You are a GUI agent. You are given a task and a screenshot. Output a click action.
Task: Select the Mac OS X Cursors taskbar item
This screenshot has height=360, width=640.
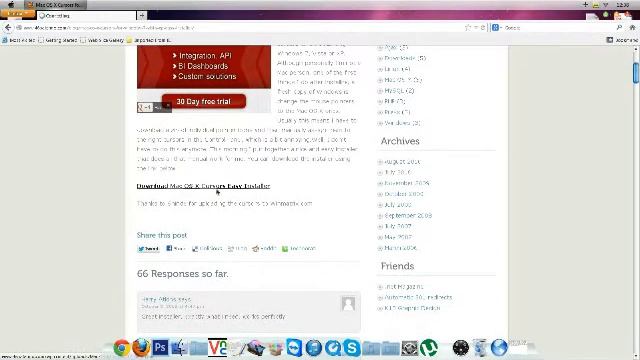[55, 5]
